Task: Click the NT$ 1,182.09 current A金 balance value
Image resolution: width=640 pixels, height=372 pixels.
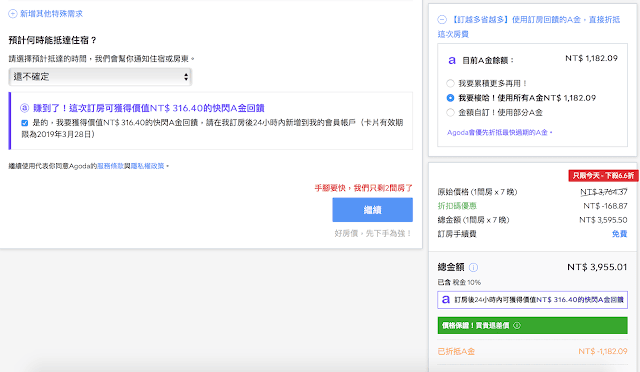Action: tap(591, 58)
